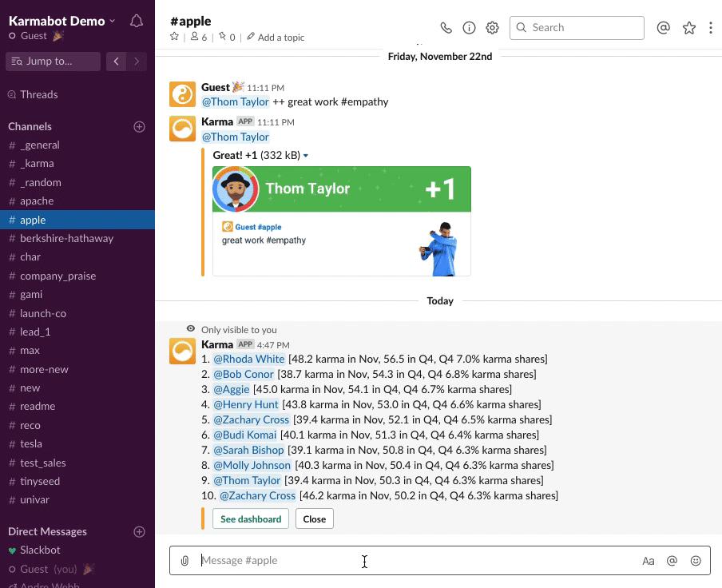View pinned items count
This screenshot has width=722, height=588.
(227, 38)
